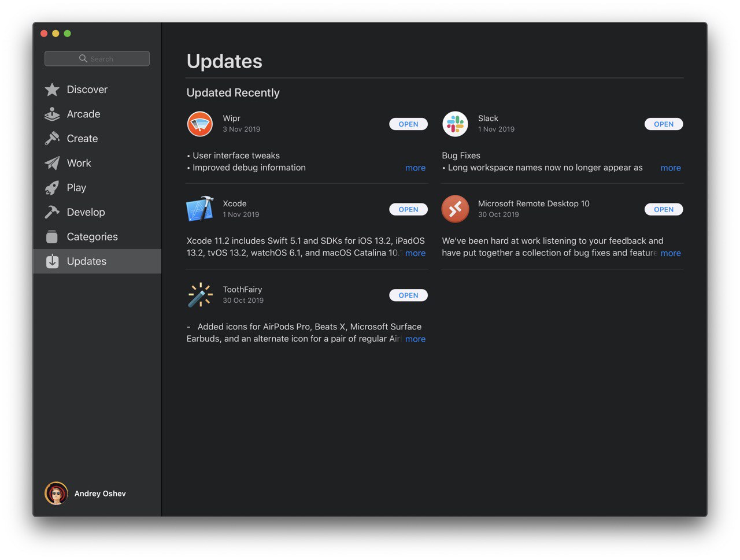This screenshot has width=740, height=560.
Task: Click the Slack app title
Action: (488, 118)
